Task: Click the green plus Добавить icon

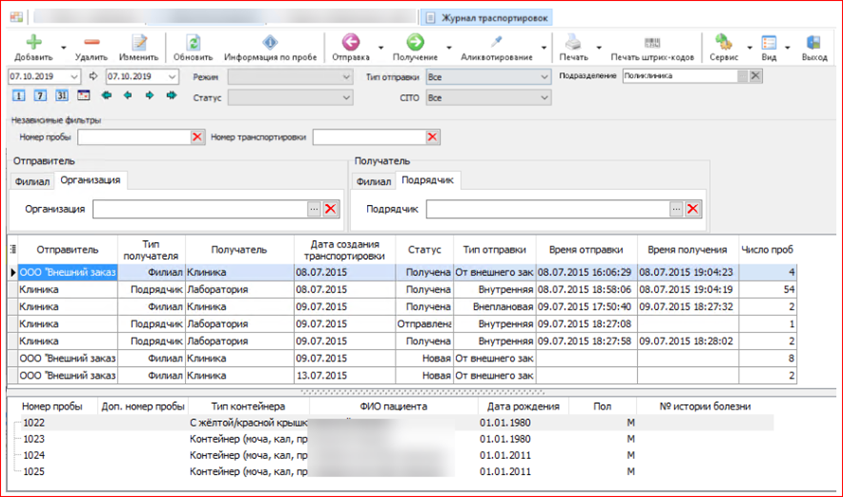Action: click(34, 42)
